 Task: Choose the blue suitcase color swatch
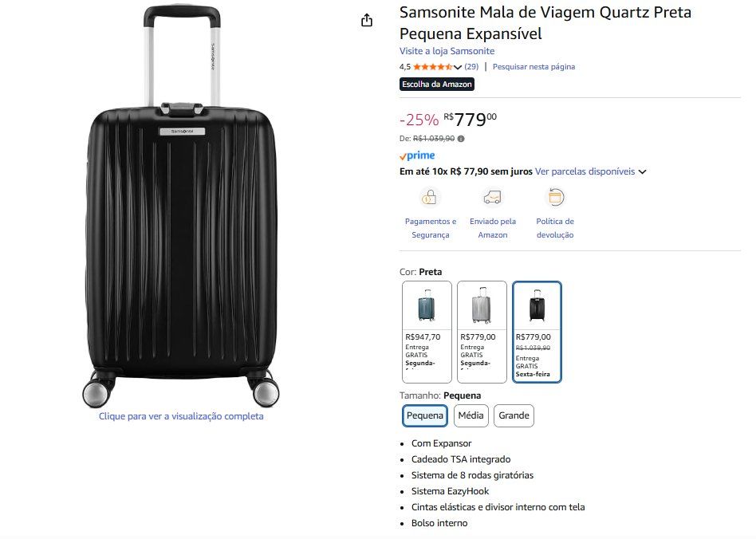(427, 332)
